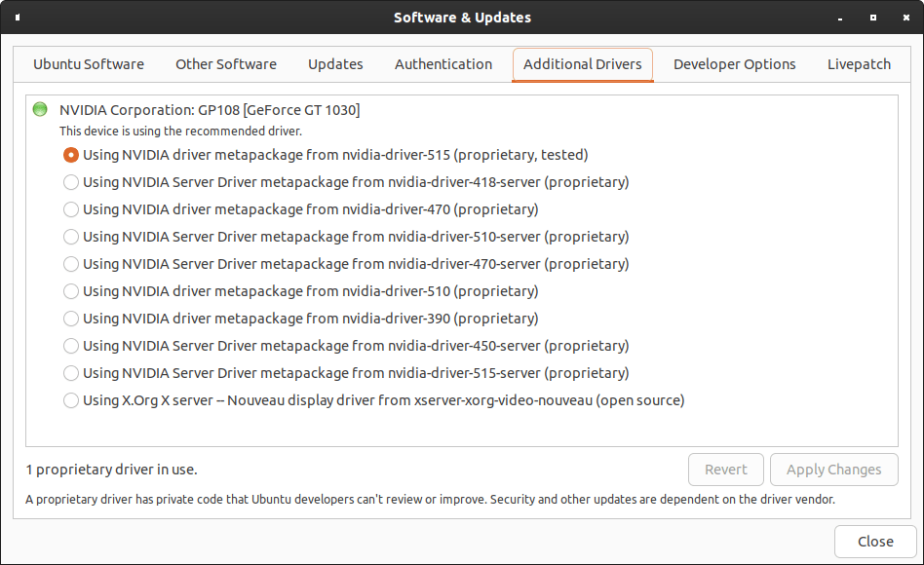The image size is (924, 565).
Task: Select nvidia-driver-515 proprietary tested driver
Action: [x=71, y=155]
